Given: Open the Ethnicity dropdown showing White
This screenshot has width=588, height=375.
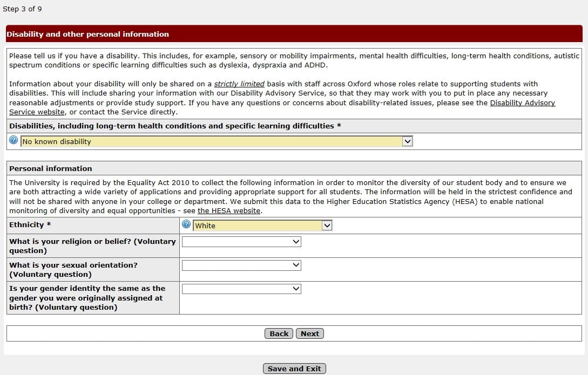Looking at the screenshot, I should (x=262, y=226).
